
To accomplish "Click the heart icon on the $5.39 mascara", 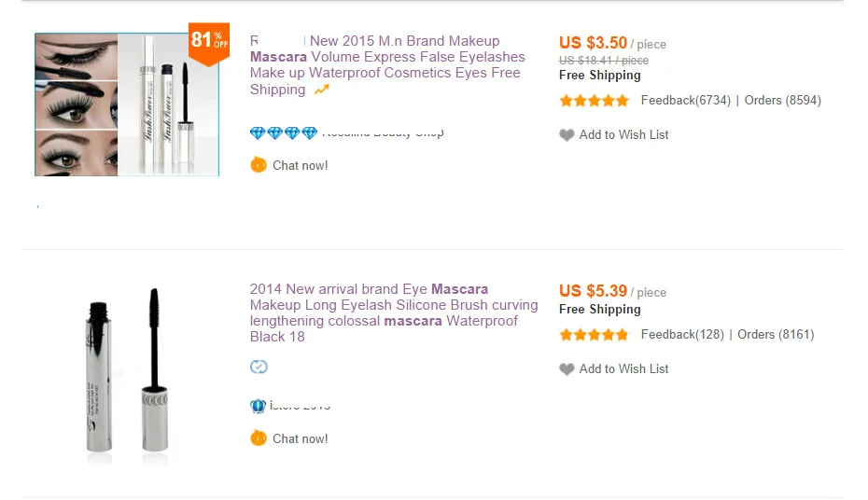I will click(x=567, y=369).
